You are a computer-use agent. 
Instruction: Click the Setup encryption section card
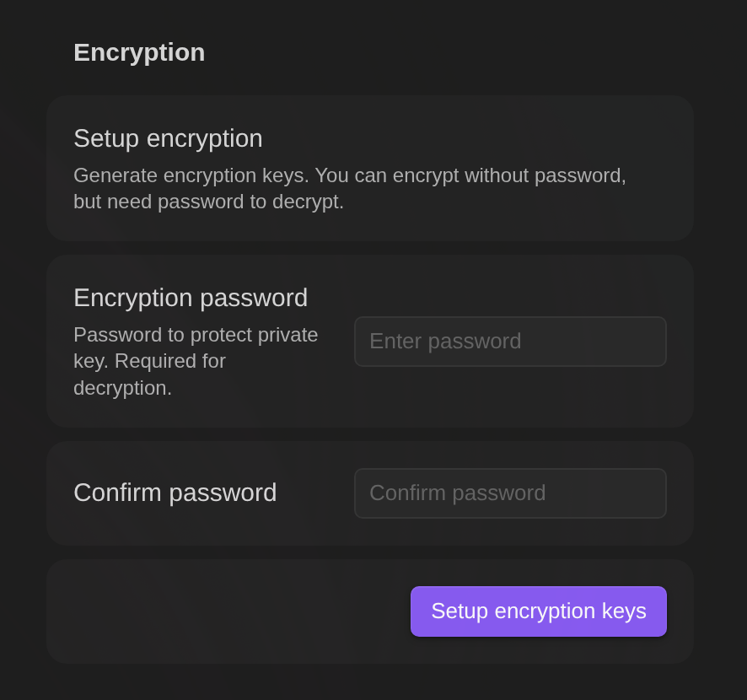pos(369,167)
